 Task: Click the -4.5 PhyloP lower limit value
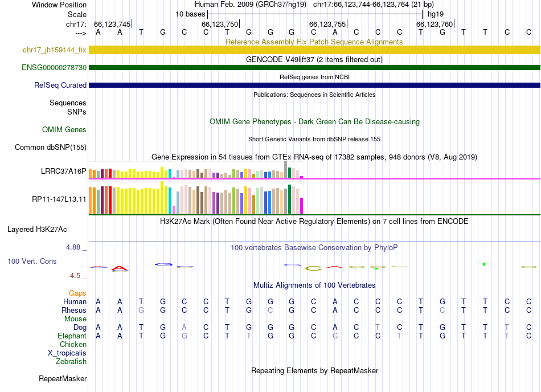[x=74, y=275]
